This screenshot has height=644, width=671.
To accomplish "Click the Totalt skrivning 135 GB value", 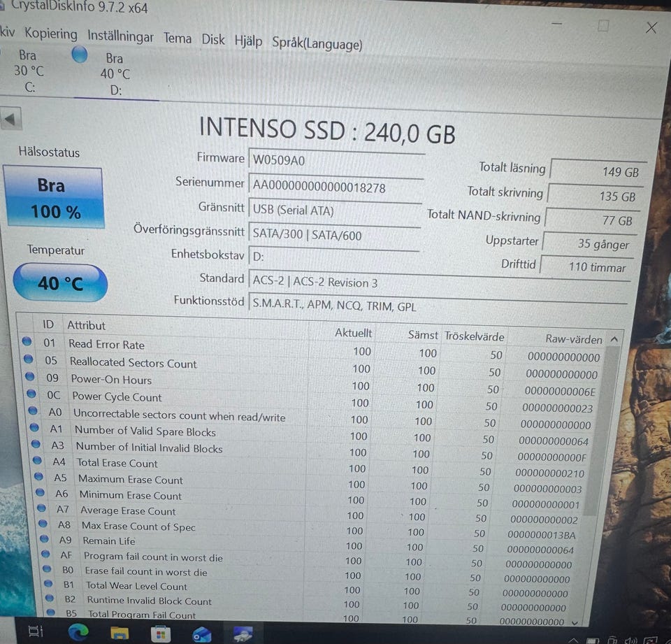I will click(x=595, y=196).
